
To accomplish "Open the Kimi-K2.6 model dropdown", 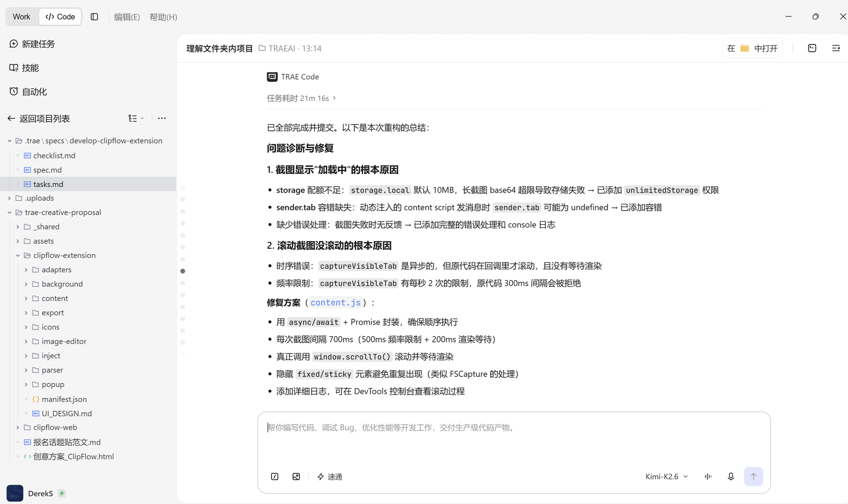I will pyautogui.click(x=666, y=477).
